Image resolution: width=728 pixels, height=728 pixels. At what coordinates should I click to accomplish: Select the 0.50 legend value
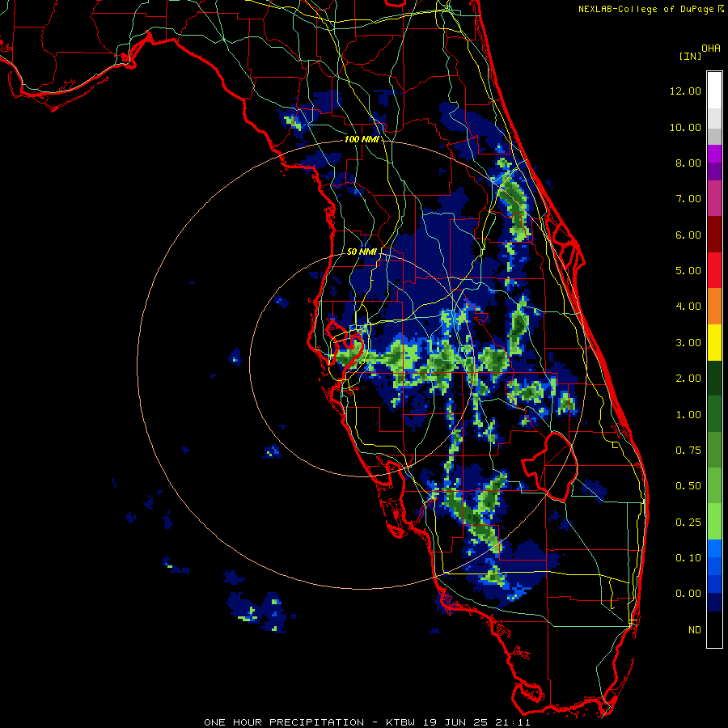688,486
